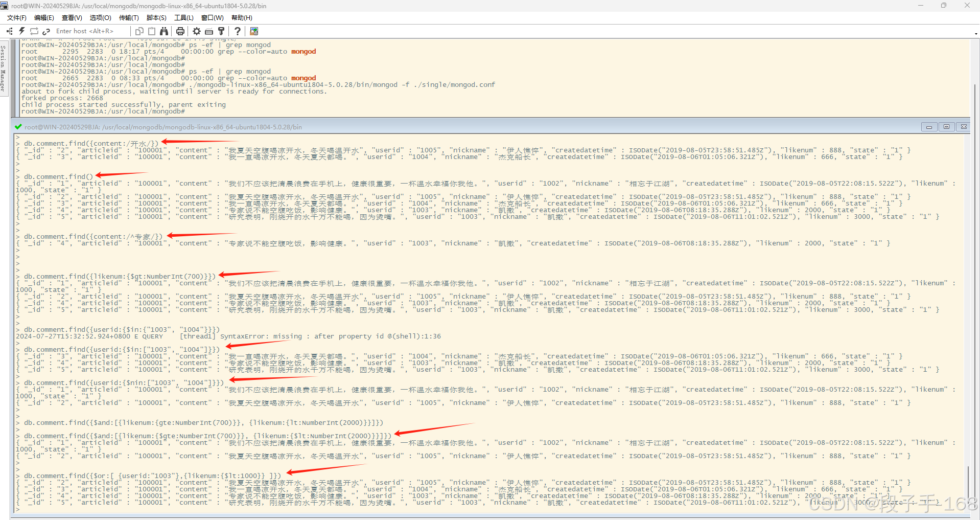
Task: Click the Reconnect toolbar icon
Action: pyautogui.click(x=34, y=31)
